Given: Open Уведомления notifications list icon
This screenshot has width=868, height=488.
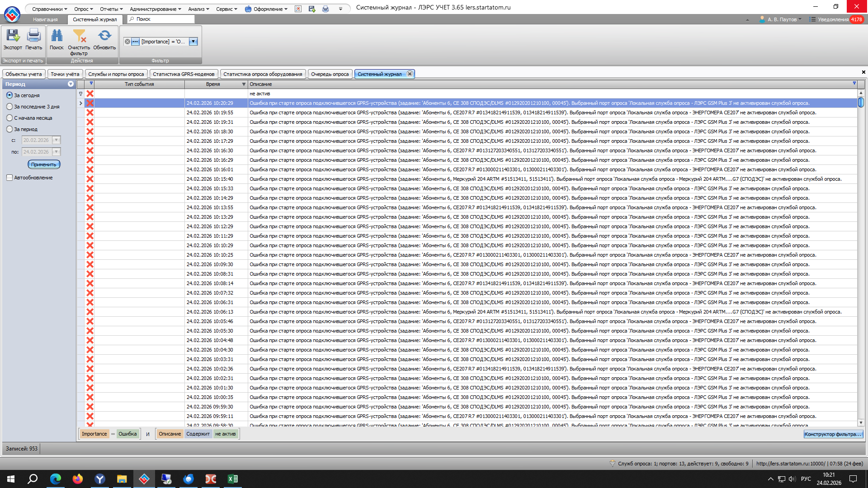Looking at the screenshot, I should coord(812,19).
